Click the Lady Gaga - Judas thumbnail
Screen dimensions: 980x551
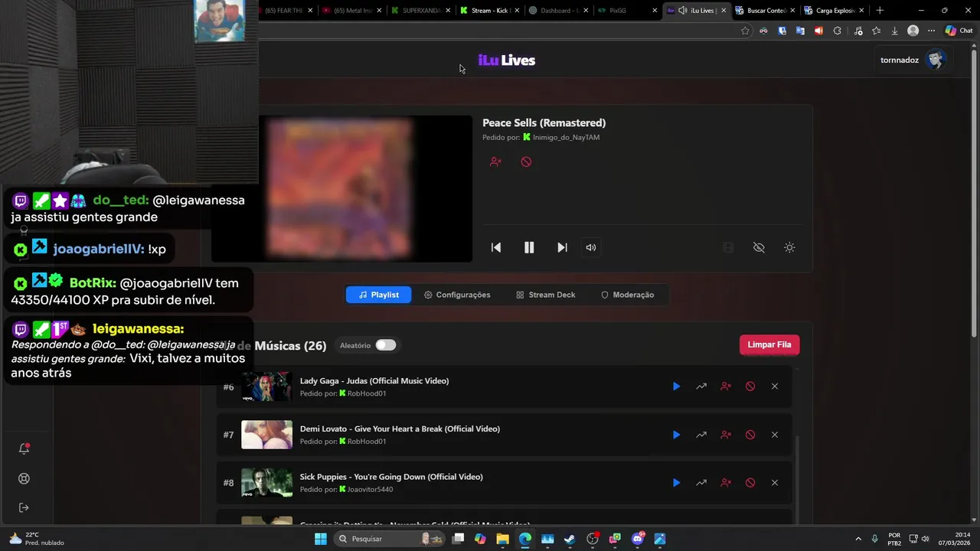pyautogui.click(x=266, y=386)
